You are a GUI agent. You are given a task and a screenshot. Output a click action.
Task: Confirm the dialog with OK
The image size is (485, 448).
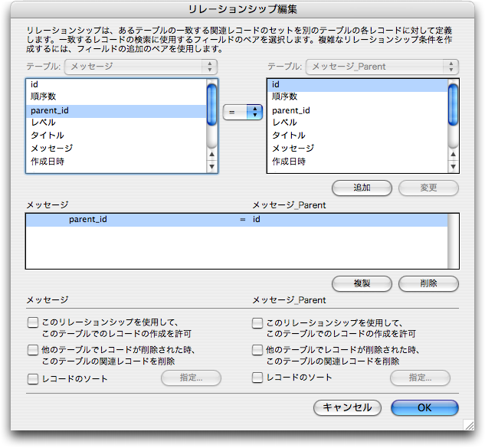[424, 407]
